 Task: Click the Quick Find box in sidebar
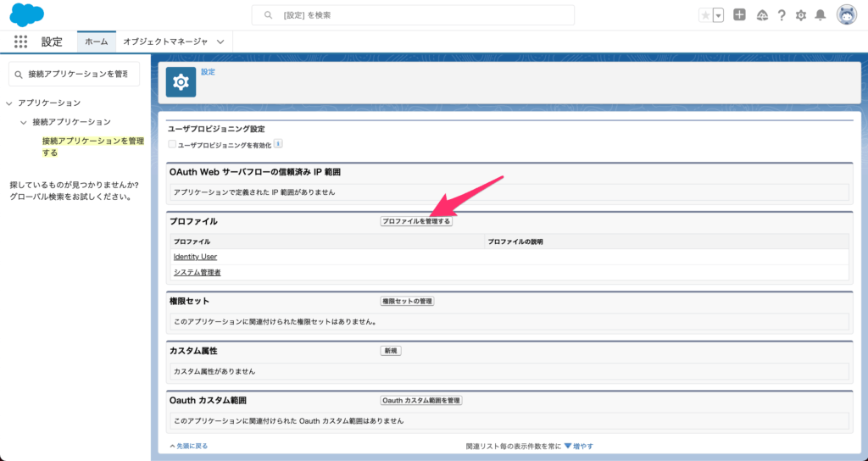click(x=75, y=75)
